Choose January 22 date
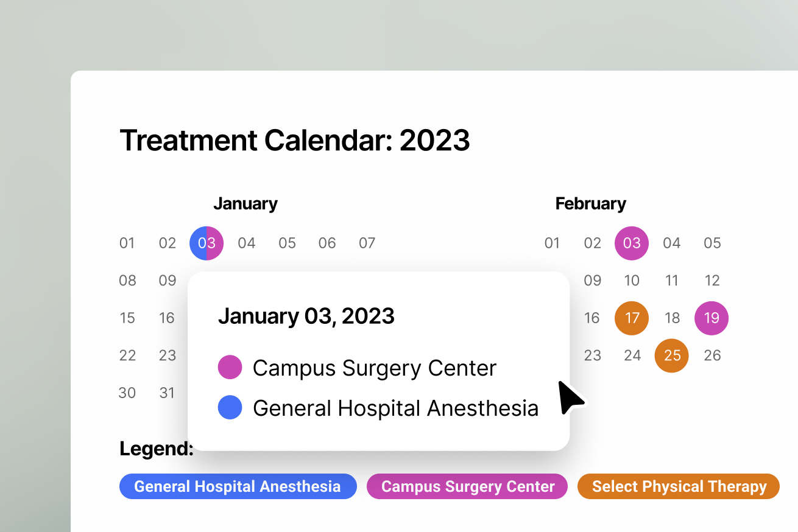 point(127,355)
